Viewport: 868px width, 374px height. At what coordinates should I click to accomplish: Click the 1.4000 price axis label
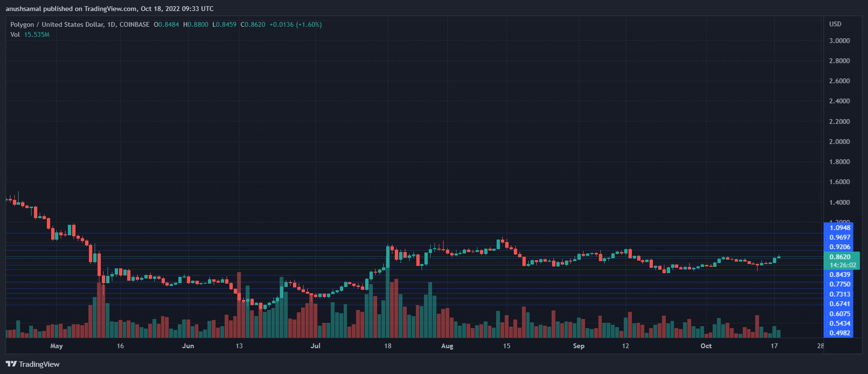pyautogui.click(x=839, y=202)
